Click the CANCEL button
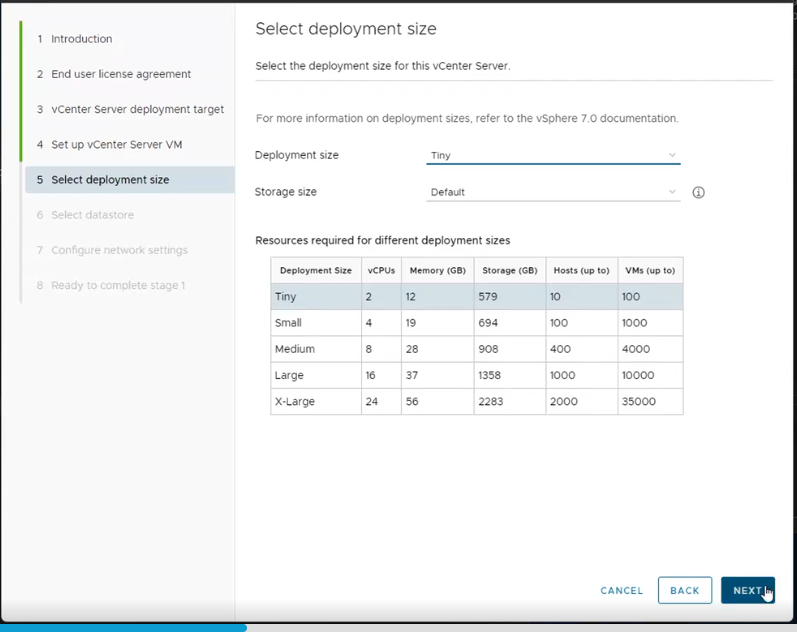Screen dimensions: 797x632 (622, 590)
